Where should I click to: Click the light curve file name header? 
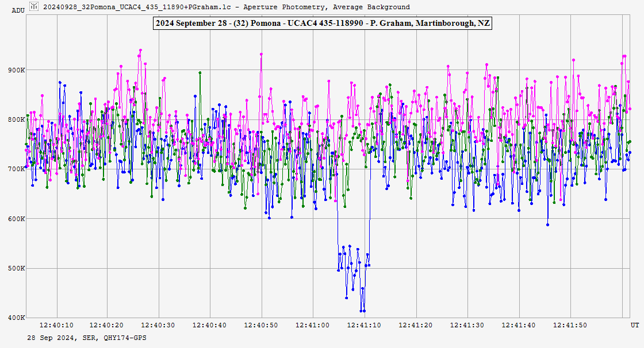click(x=227, y=7)
